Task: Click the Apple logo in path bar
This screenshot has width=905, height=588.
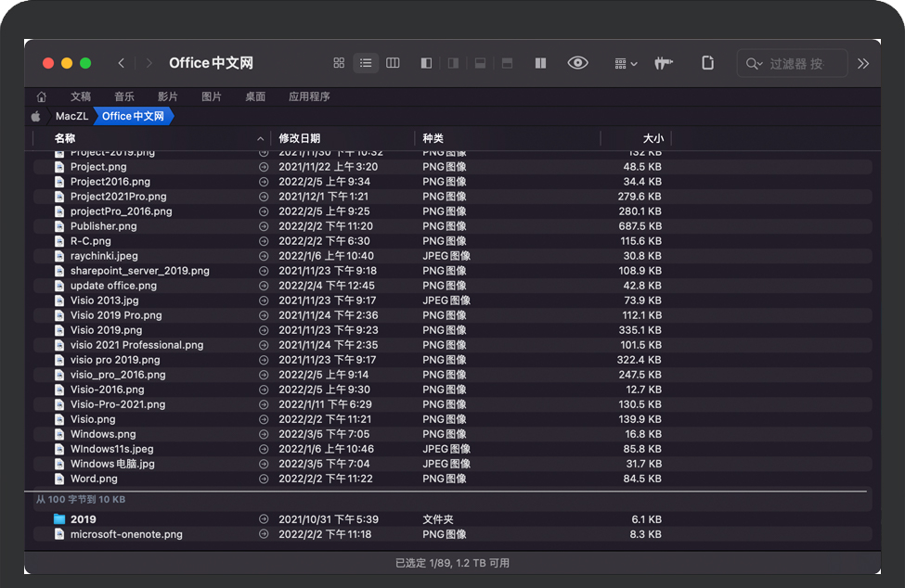Action: pyautogui.click(x=36, y=116)
